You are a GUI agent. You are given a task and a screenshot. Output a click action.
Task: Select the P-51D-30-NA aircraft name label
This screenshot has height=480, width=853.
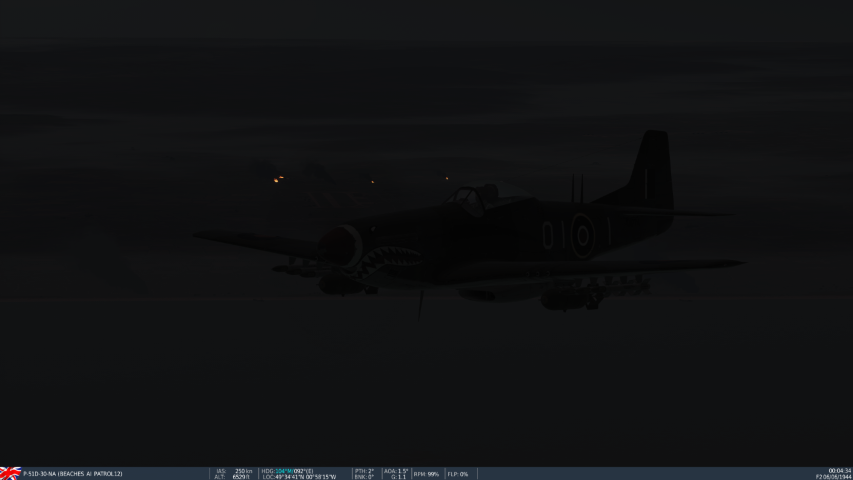coord(73,474)
